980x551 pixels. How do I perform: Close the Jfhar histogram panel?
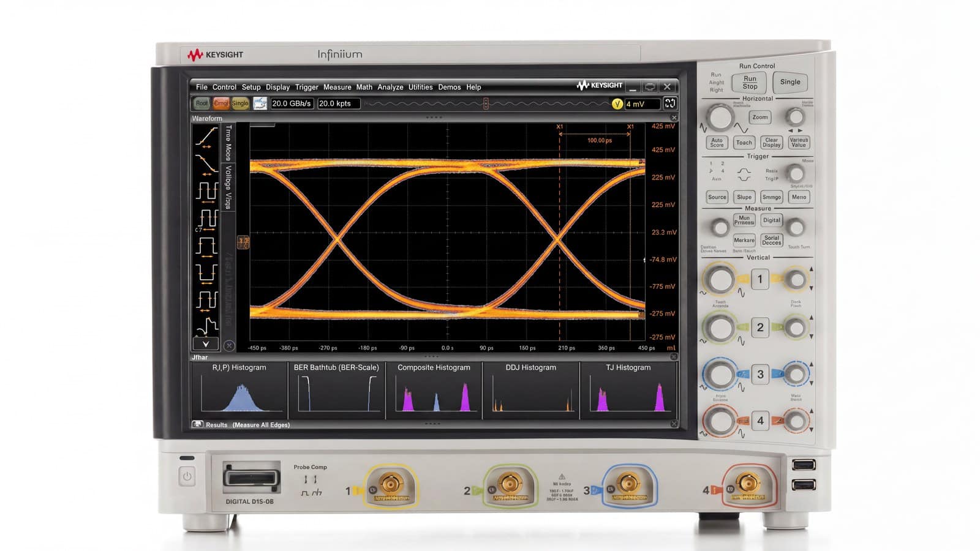tap(674, 357)
